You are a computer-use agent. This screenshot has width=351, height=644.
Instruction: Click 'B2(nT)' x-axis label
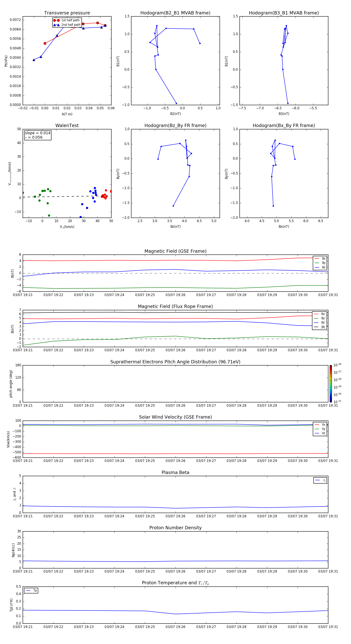click(175, 114)
